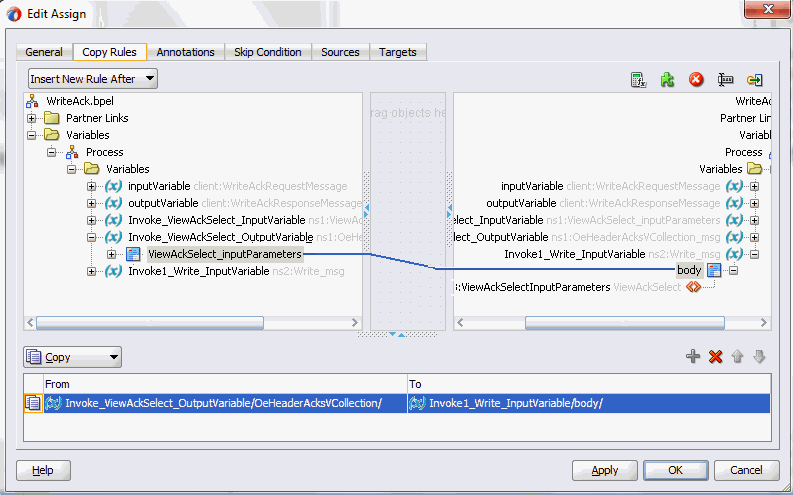Click the Edit Assign title bar logo
Image resolution: width=793 pixels, height=495 pixels.
pos(14,14)
